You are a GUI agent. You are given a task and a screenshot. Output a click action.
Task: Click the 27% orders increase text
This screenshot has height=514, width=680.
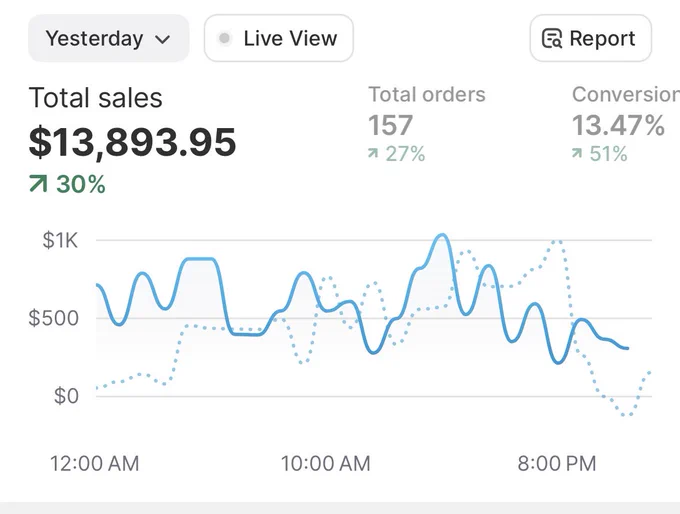coord(405,154)
